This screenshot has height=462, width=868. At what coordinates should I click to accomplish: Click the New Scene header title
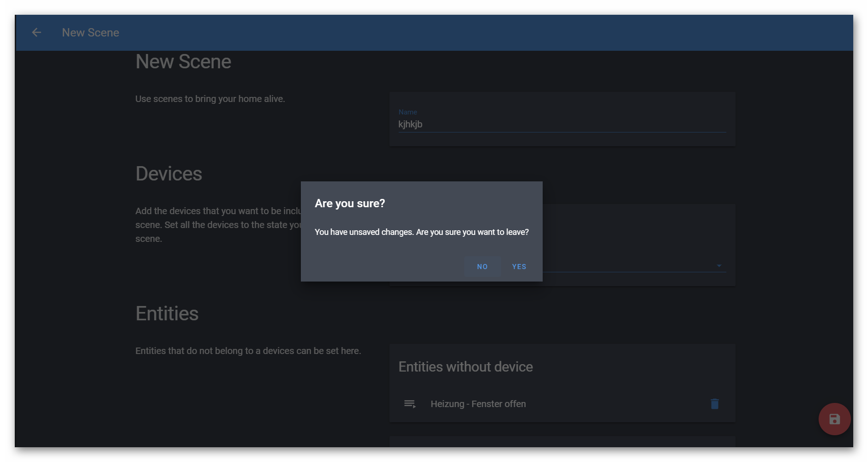90,33
